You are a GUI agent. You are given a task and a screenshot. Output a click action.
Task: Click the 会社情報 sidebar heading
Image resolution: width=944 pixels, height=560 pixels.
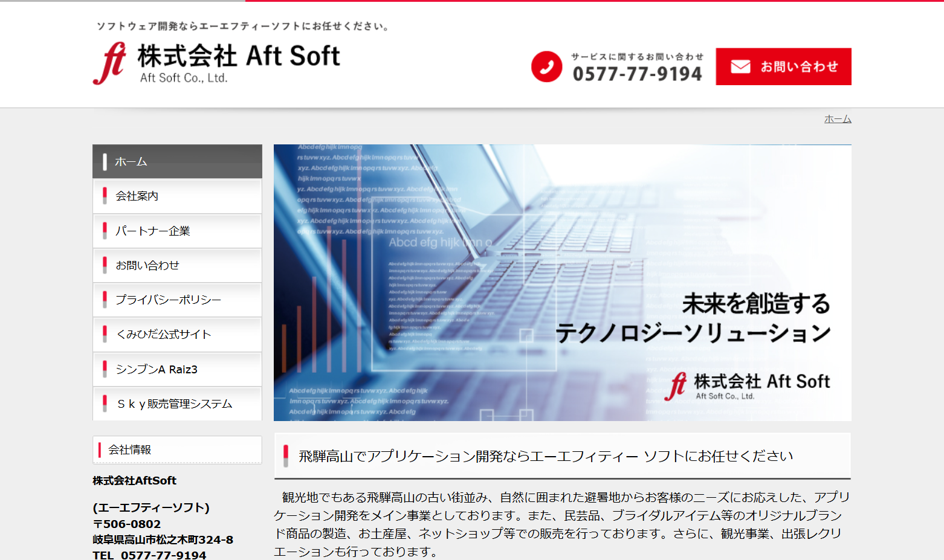[177, 449]
